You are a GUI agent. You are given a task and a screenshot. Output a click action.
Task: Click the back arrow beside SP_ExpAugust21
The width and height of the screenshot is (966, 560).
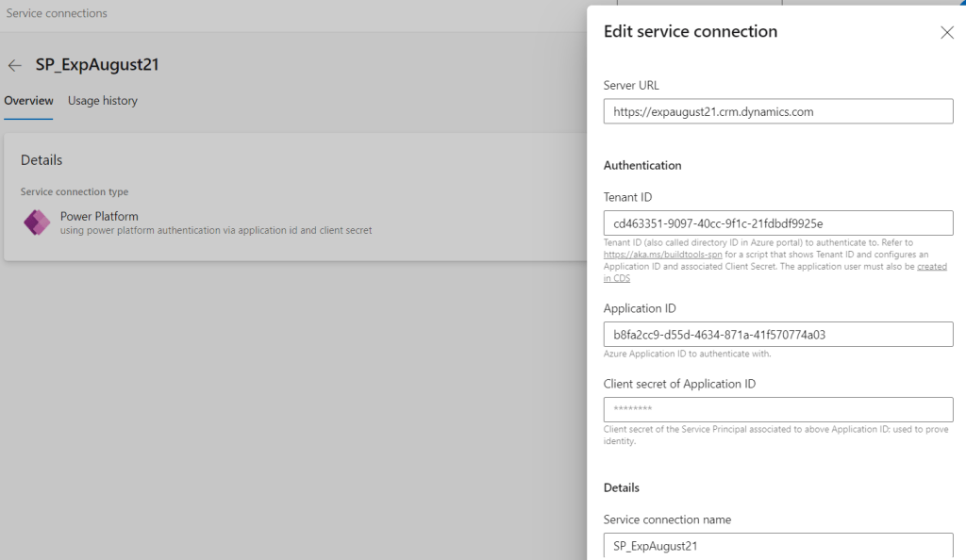(15, 66)
